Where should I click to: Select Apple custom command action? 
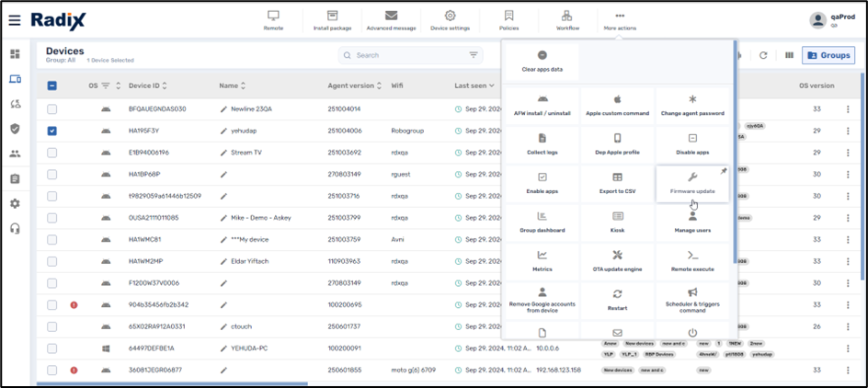point(617,106)
